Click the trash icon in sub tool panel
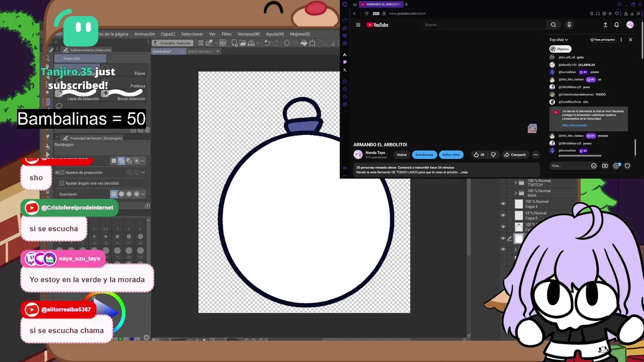Image resolution: width=644 pixels, height=362 pixels. click(147, 130)
